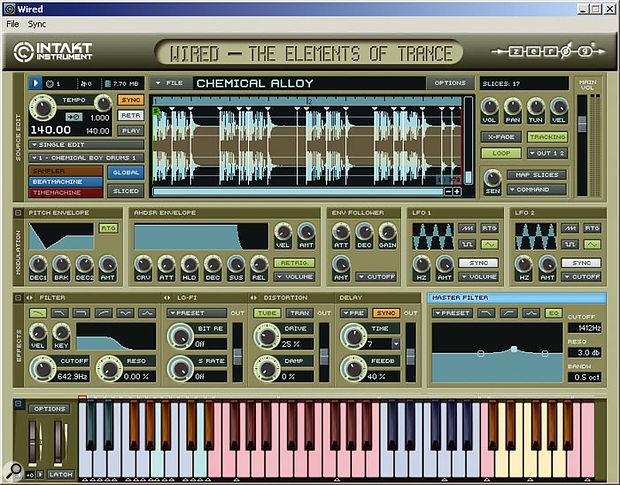The width and height of the screenshot is (620, 485).
Task: Open the Lo-Fi PRESET dropdown
Action: tap(197, 313)
